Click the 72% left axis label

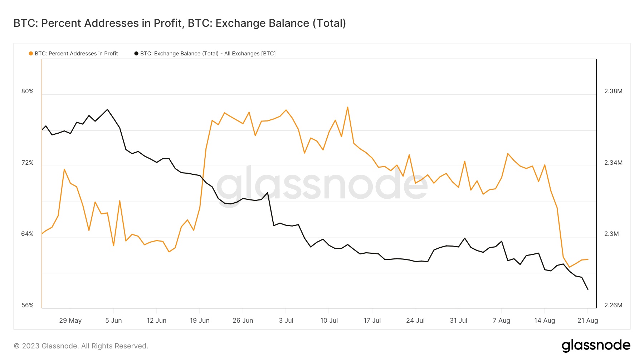point(28,163)
